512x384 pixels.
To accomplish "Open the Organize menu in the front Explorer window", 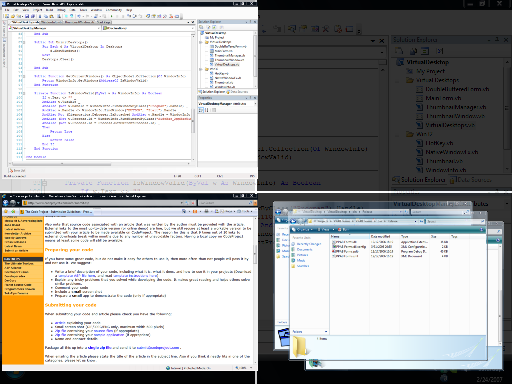I will coord(303,230).
